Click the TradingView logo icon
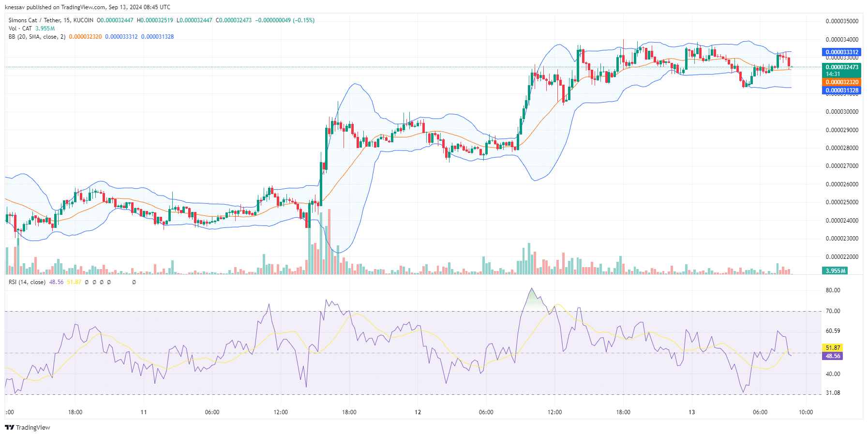 pos(9,427)
